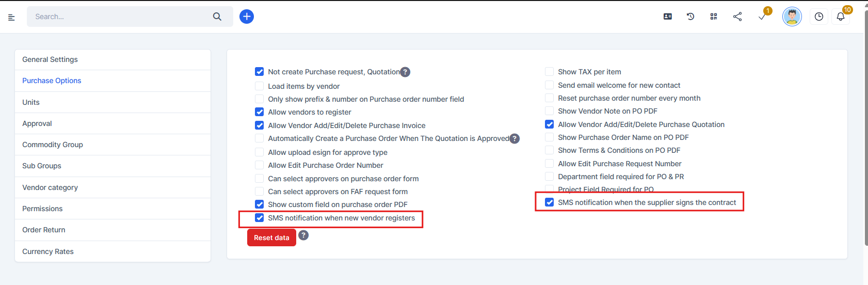Click the help icon beside Reset data
This screenshot has width=868, height=285.
(x=303, y=235)
